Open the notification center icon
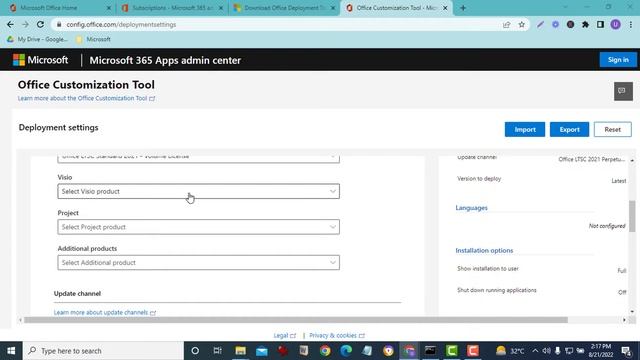Viewport: 640px width, 360px height. [627, 351]
